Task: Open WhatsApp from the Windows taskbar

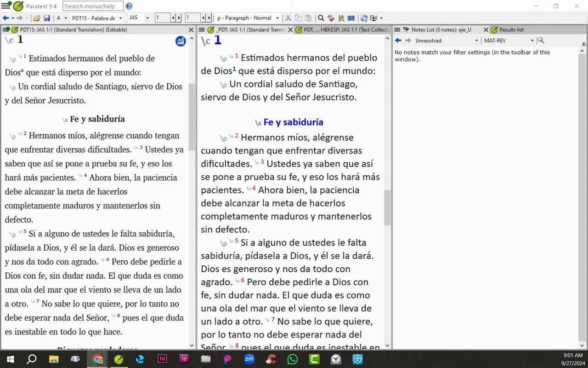Action: (x=292, y=359)
